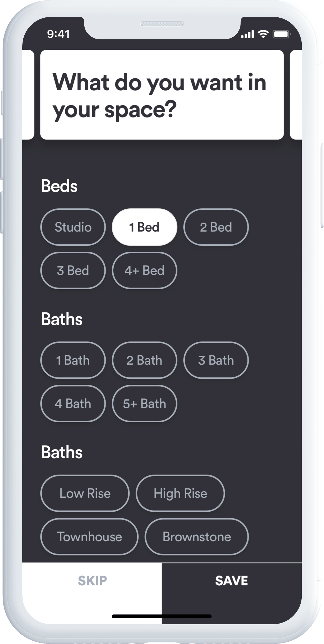The image size is (324, 644).
Task: Tap the SAVE button
Action: click(x=231, y=580)
